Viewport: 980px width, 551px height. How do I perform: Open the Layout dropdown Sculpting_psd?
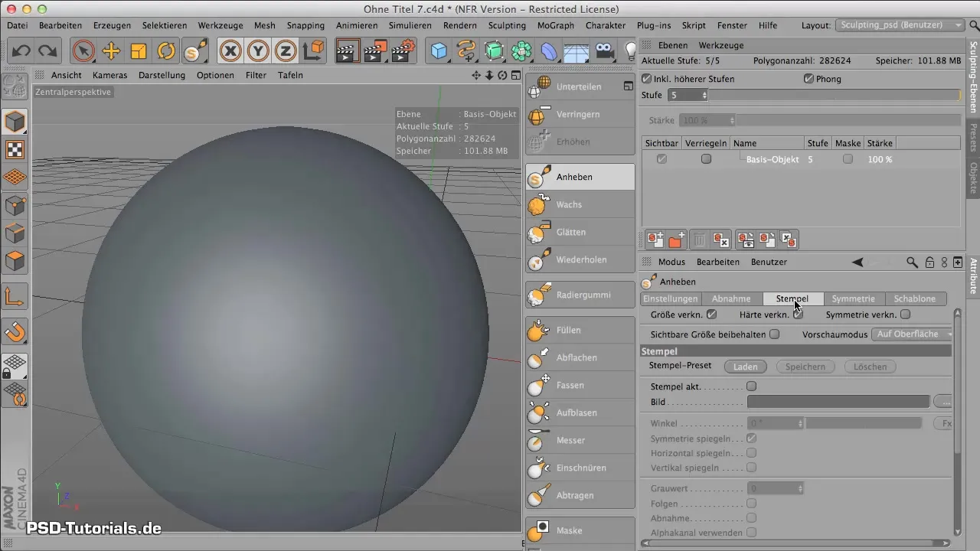(x=900, y=25)
